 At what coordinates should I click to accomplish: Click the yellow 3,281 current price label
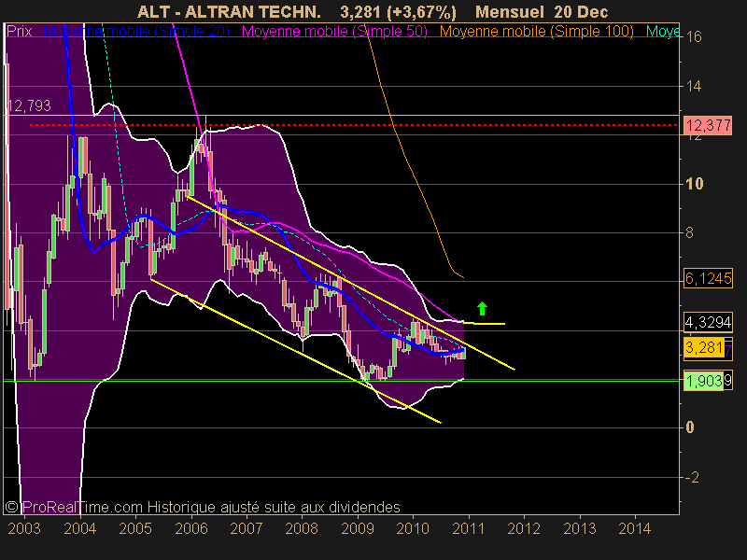(705, 347)
